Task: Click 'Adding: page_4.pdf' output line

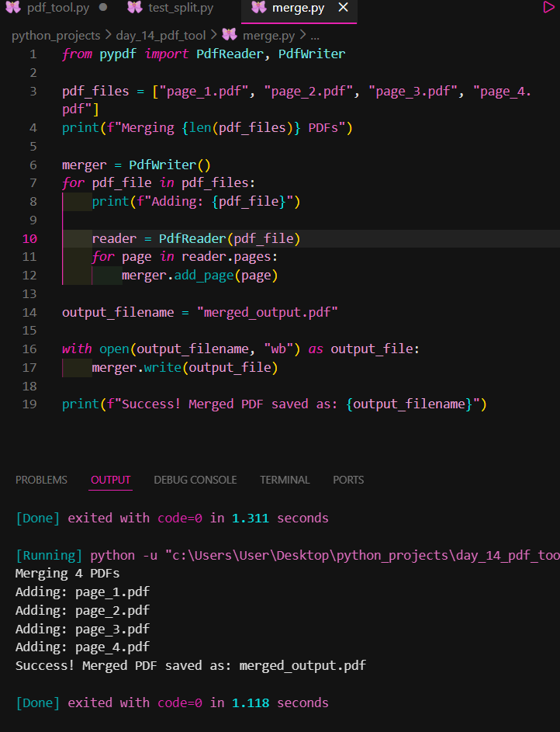Action: pyautogui.click(x=82, y=647)
